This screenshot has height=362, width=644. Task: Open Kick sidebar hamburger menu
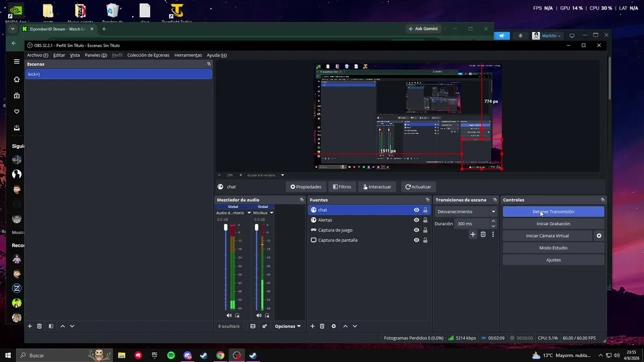click(17, 61)
